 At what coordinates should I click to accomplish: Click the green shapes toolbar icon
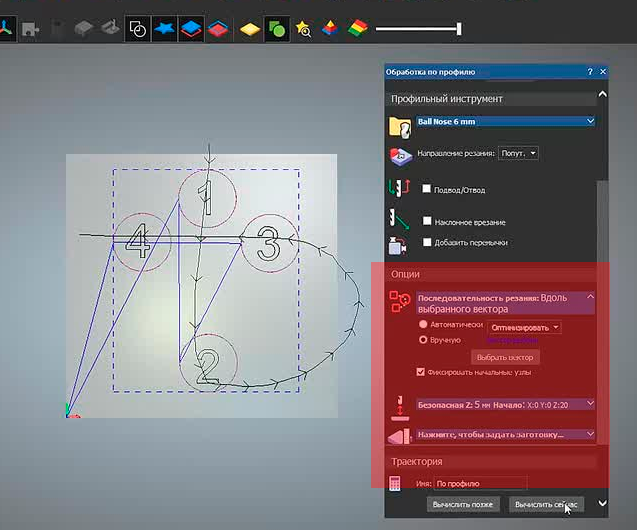tap(277, 30)
